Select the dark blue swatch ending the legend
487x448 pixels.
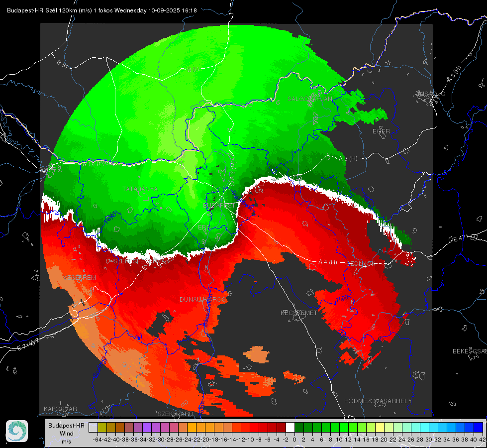coord(479,427)
